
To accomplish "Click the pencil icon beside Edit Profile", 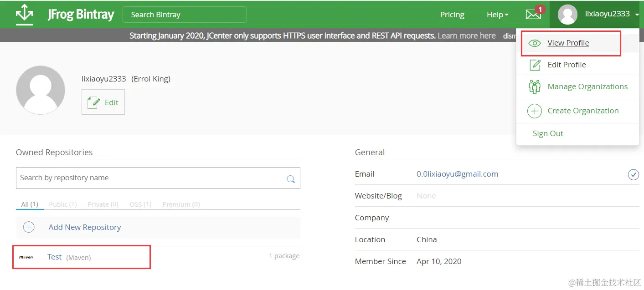I will 535,65.
